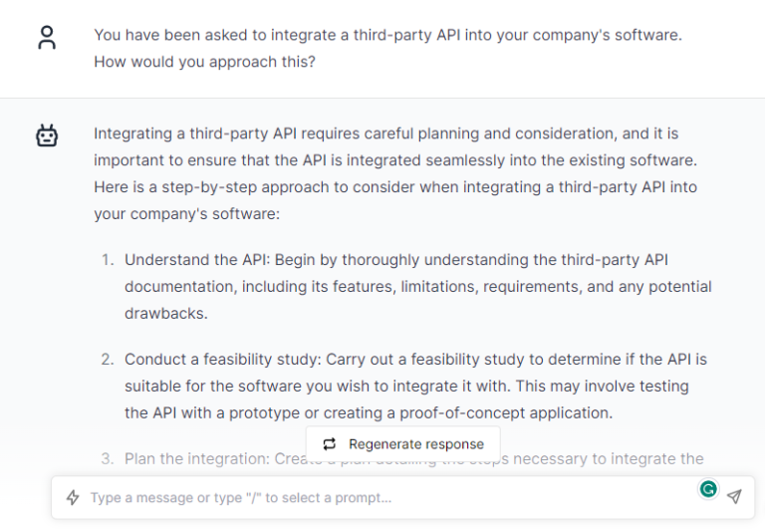Send message with paper plane icon
Screen dimensions: 765x532
pos(734,496)
